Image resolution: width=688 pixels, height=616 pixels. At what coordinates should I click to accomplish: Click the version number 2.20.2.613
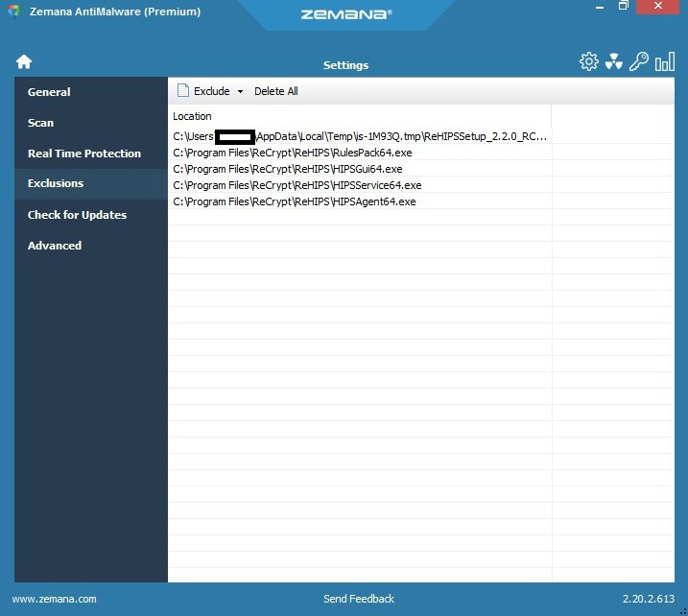point(648,599)
